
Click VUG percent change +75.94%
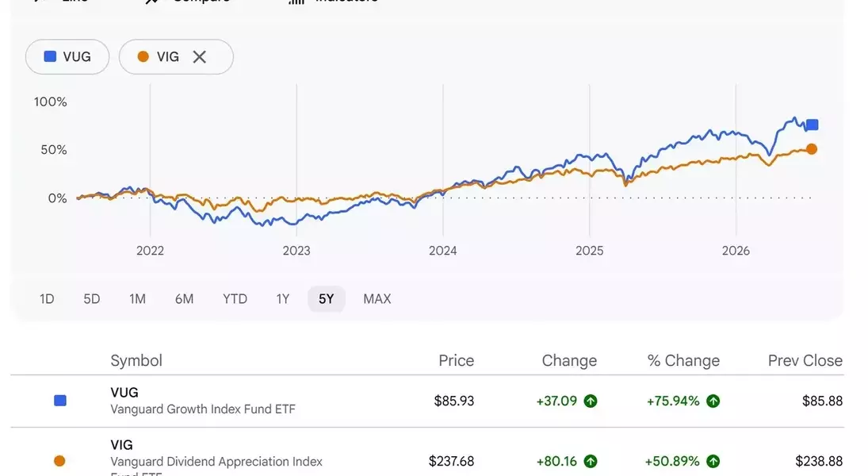(673, 401)
